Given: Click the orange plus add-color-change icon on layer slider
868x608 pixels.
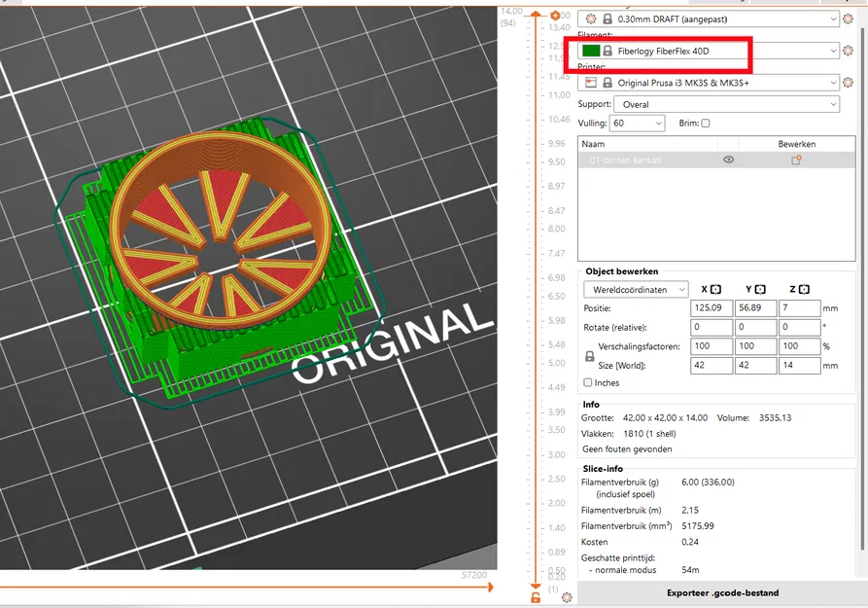Looking at the screenshot, I should pyautogui.click(x=555, y=16).
